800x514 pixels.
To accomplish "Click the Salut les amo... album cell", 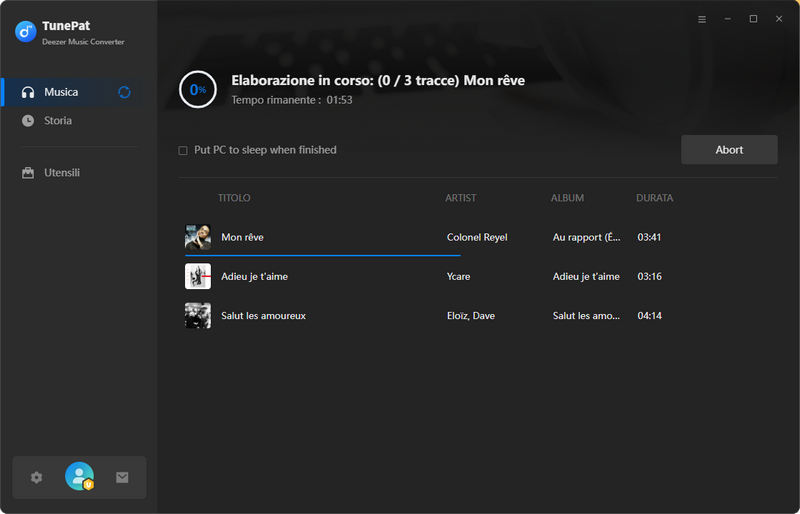I will (587, 316).
